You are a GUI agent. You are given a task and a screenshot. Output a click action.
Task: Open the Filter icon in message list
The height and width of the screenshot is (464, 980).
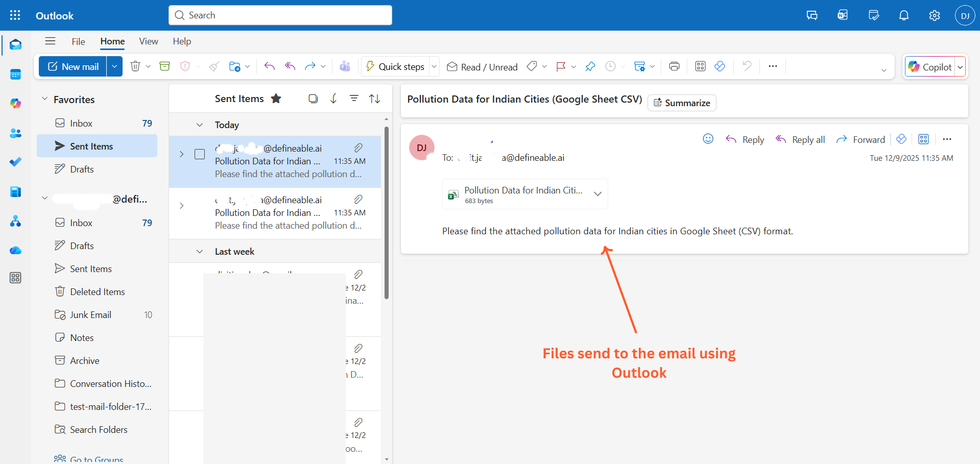pos(354,99)
